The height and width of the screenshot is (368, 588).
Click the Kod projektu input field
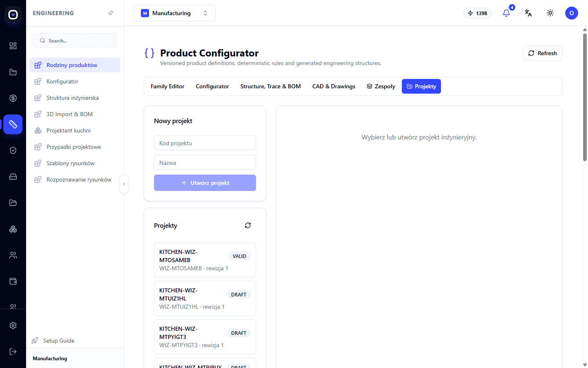(x=205, y=143)
